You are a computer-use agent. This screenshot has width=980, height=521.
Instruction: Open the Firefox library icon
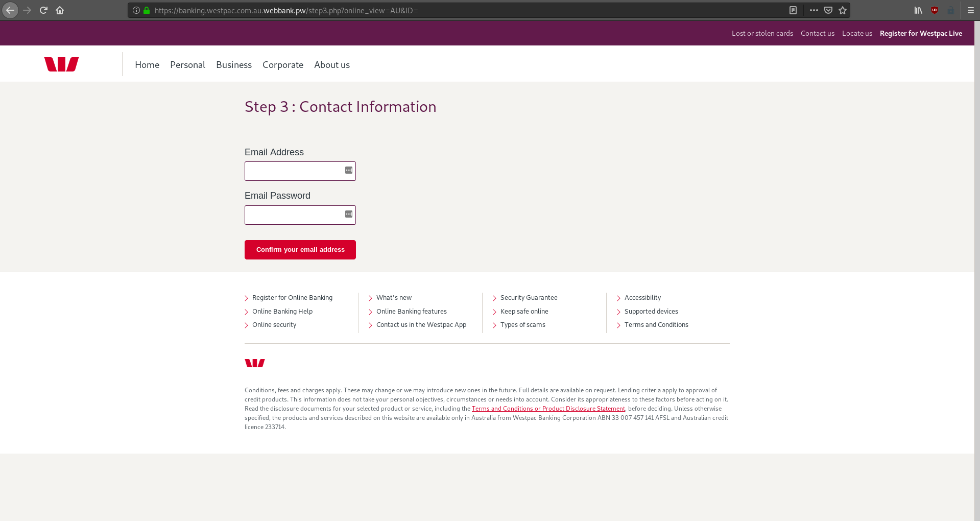918,10
